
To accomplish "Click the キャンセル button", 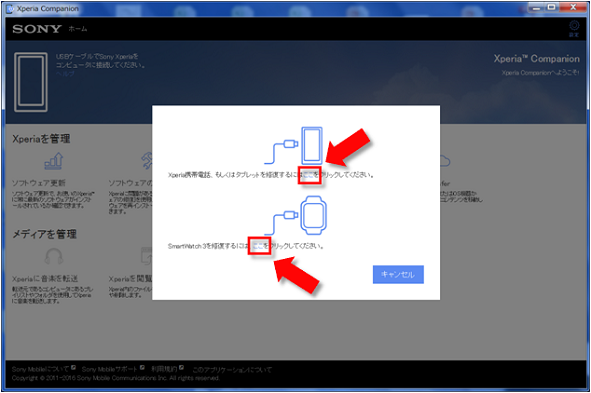I will tap(398, 274).
